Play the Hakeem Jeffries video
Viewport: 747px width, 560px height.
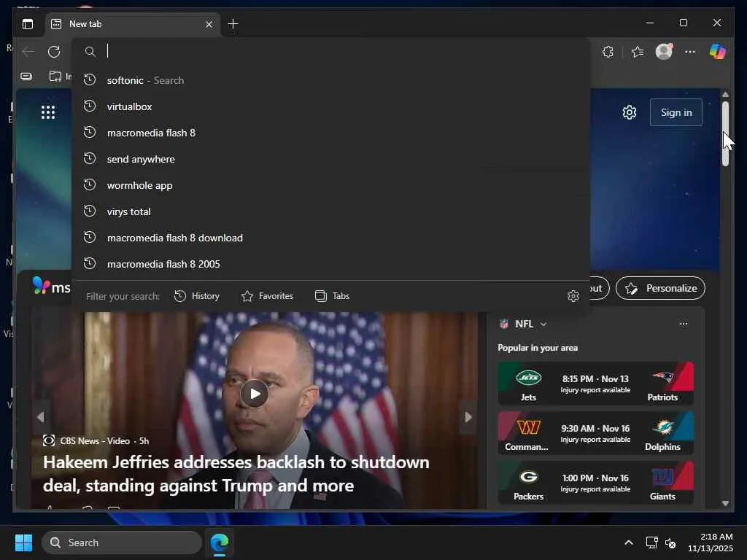[x=255, y=394]
